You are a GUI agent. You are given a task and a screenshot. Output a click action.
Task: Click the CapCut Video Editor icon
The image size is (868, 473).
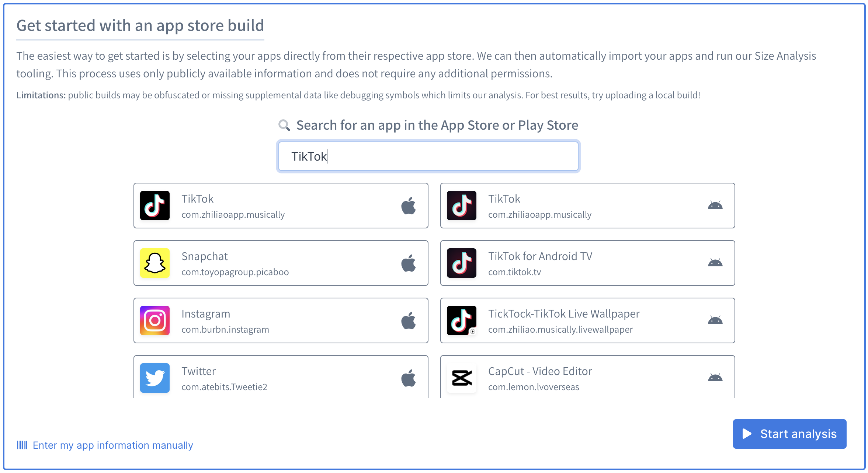coord(462,378)
